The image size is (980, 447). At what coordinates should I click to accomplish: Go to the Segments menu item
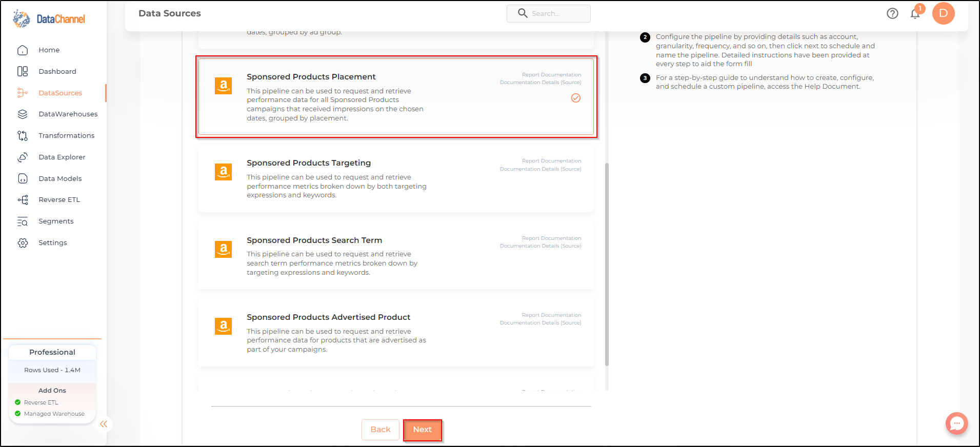[56, 221]
